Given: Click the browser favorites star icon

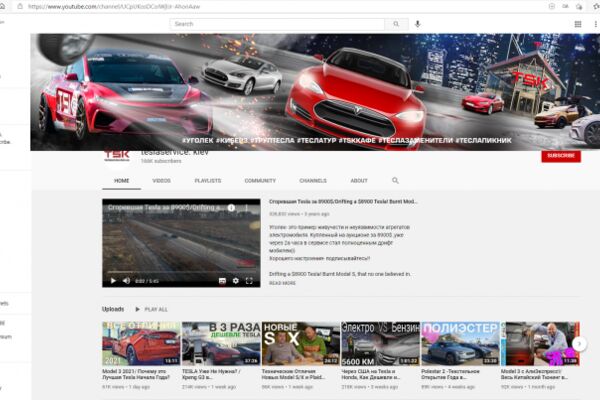Looking at the screenshot, I should pyautogui.click(x=597, y=7).
